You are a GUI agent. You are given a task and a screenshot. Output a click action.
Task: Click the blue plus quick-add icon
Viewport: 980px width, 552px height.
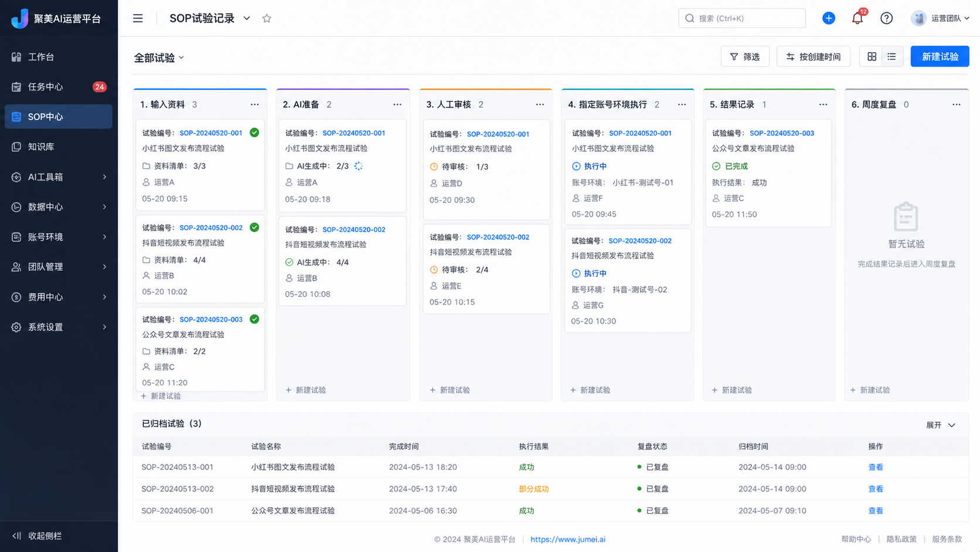pyautogui.click(x=828, y=18)
